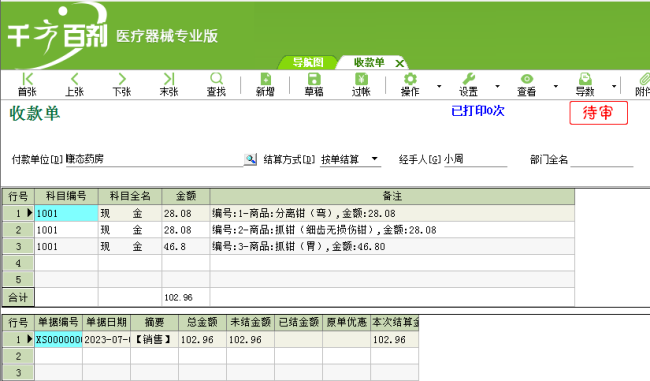650x381 pixels.
Task: Expand the 导数 dropdown arrow
Action: tap(614, 86)
